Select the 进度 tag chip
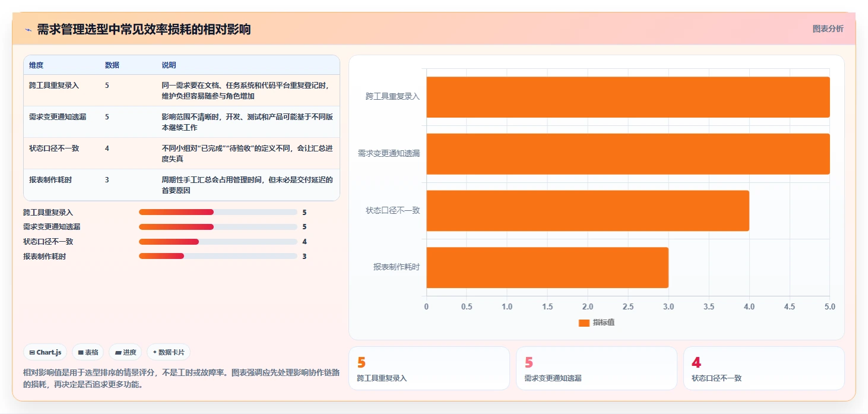The width and height of the screenshot is (868, 414). coord(125,352)
